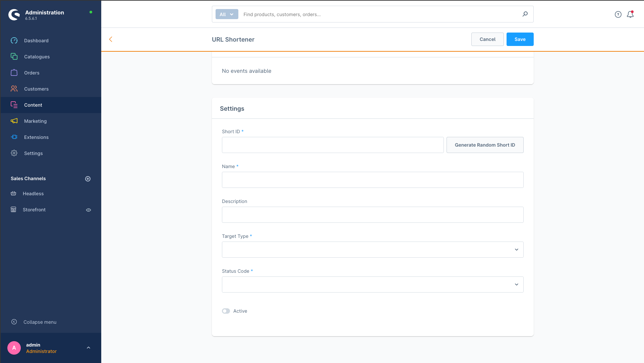Click the Customers icon in sidebar
The height and width of the screenshot is (363, 644).
(14, 89)
